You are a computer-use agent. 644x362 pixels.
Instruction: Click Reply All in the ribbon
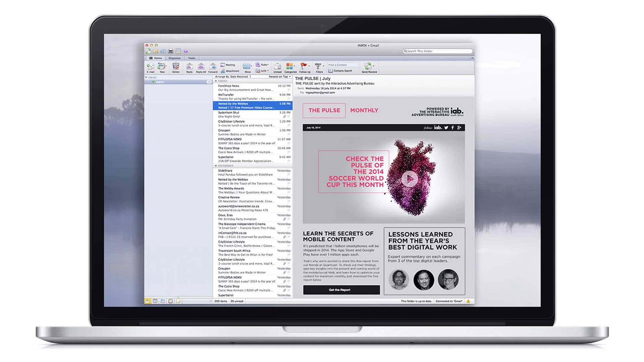(x=201, y=67)
